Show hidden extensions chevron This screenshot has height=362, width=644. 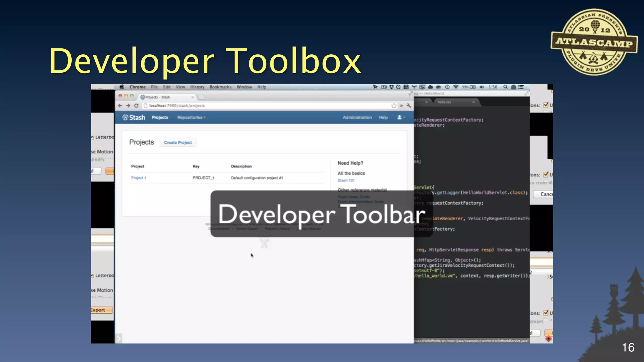402,106
